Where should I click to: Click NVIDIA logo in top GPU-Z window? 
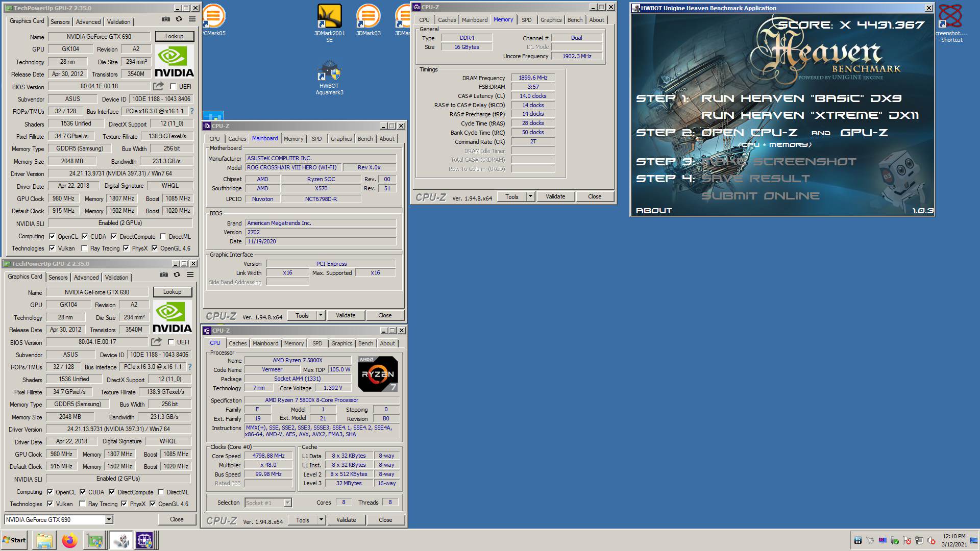click(174, 62)
